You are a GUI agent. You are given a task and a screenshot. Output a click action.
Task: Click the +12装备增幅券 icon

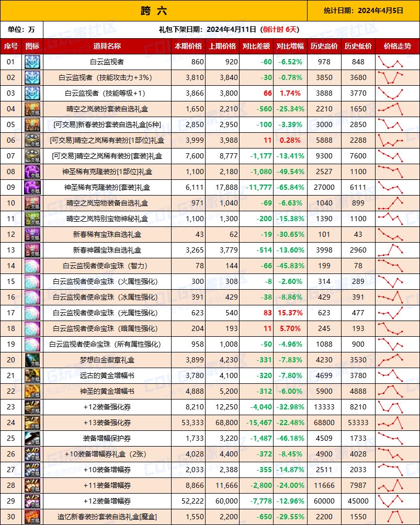point(32,501)
